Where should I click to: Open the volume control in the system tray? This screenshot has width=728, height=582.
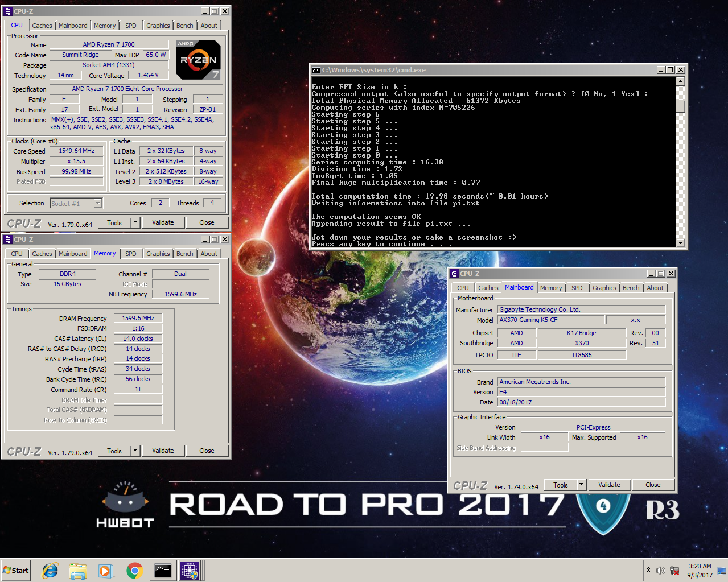click(661, 571)
